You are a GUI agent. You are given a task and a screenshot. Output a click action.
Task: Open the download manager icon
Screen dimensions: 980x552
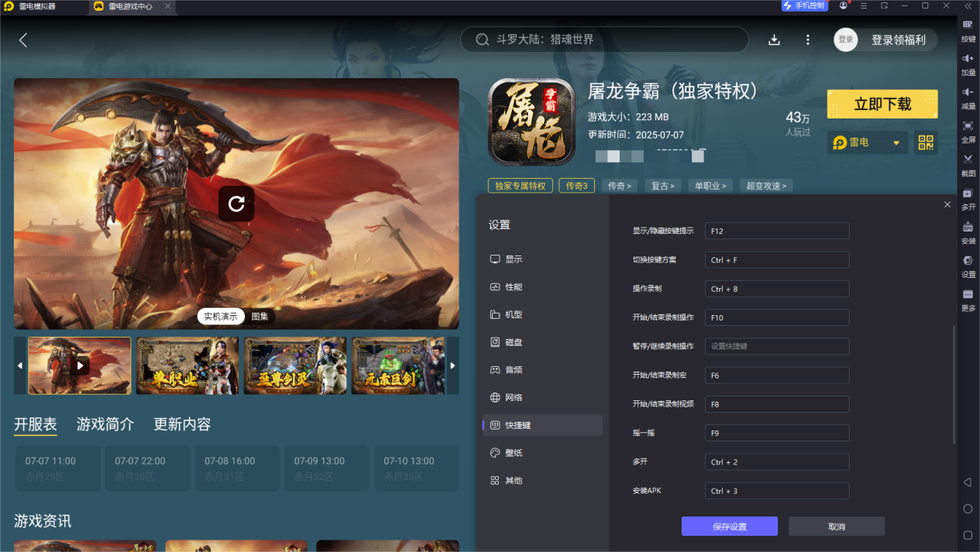click(773, 39)
